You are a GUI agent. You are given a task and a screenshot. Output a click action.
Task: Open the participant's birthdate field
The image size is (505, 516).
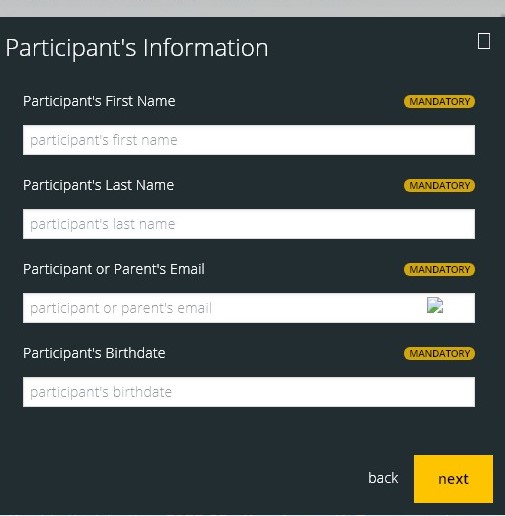[249, 392]
